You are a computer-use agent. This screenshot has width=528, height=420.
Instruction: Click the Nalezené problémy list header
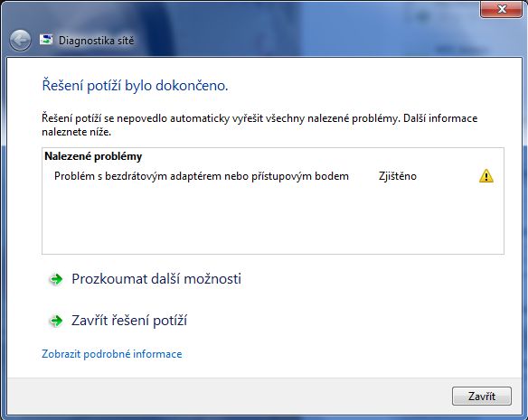(93, 156)
